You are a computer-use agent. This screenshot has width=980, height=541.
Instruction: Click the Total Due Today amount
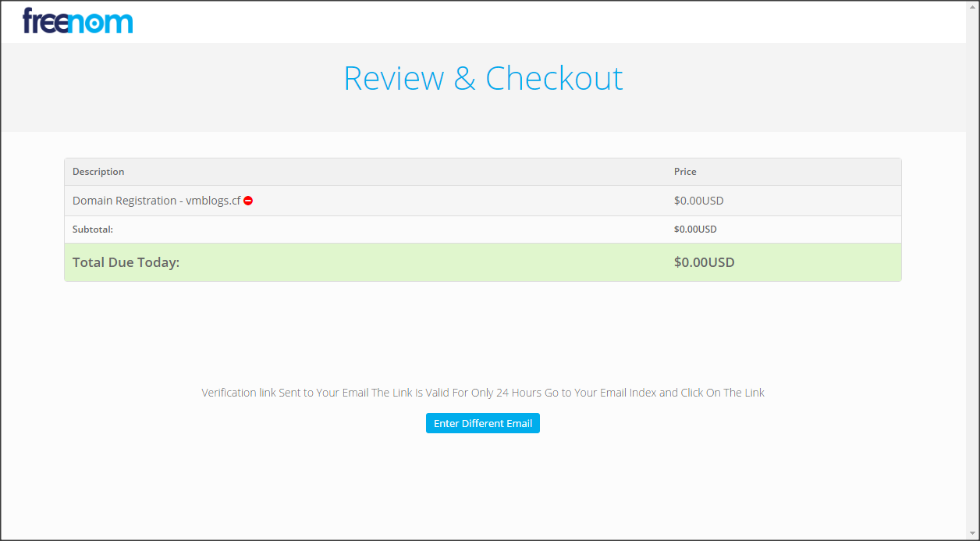coord(704,262)
